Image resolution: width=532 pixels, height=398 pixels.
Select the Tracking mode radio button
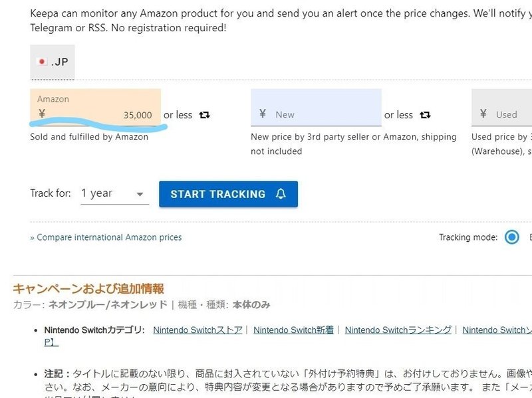click(511, 237)
